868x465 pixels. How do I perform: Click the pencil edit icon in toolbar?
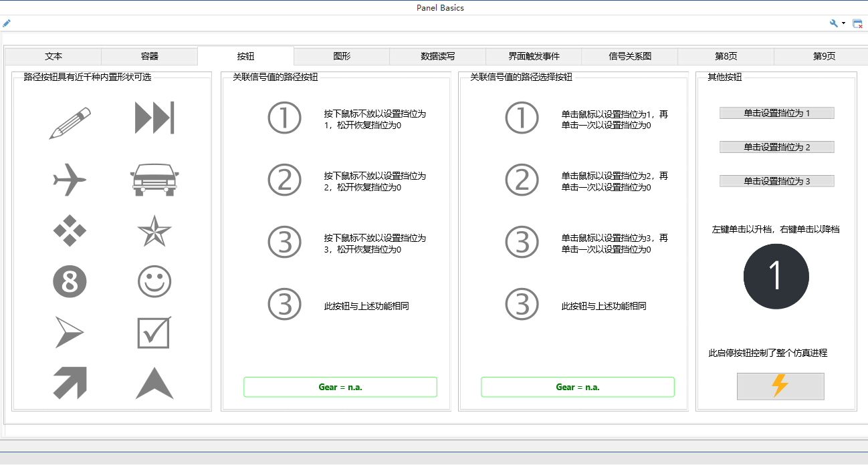coord(7,23)
